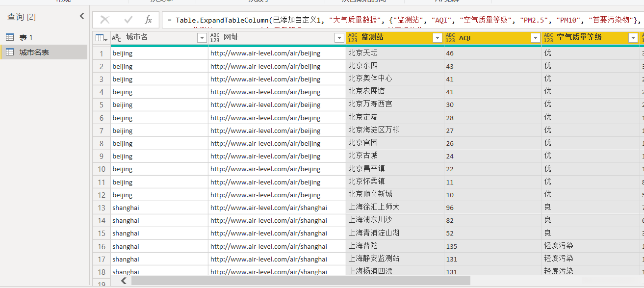The image size is (644, 288).
Task: Select the 网址 column header
Action: point(277,38)
